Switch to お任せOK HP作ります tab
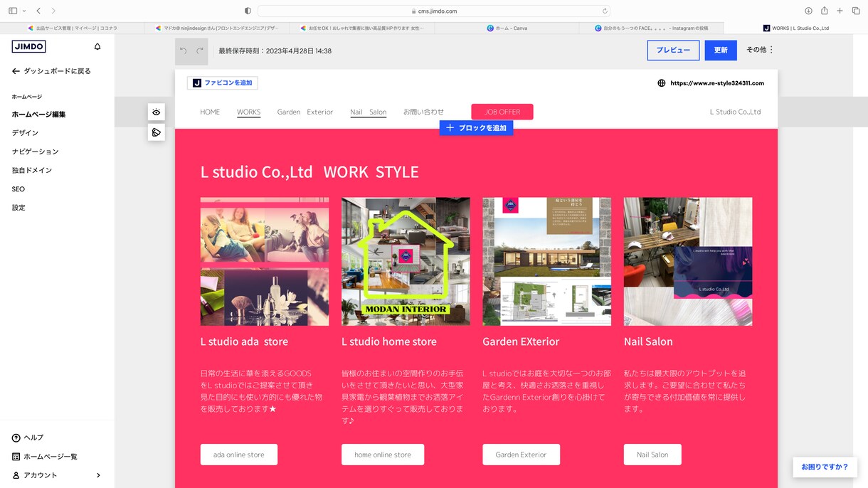868x488 pixels. [362, 28]
